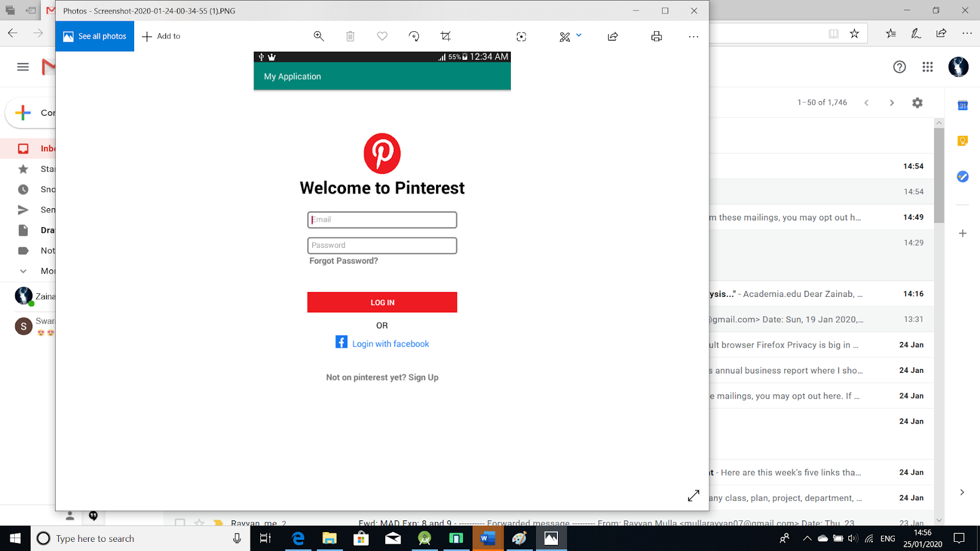Open Sent folder in Gmail
This screenshot has width=980, height=551.
28,209
